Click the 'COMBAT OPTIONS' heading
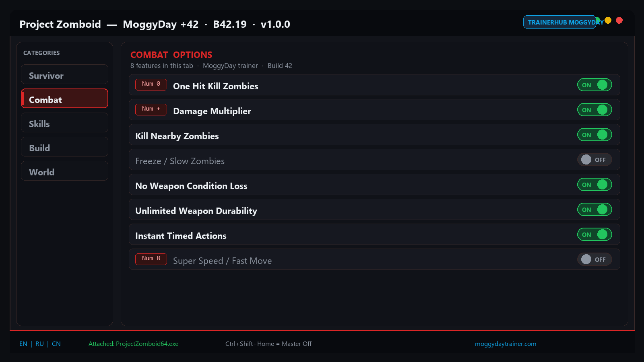This screenshot has height=362, width=644. point(171,55)
